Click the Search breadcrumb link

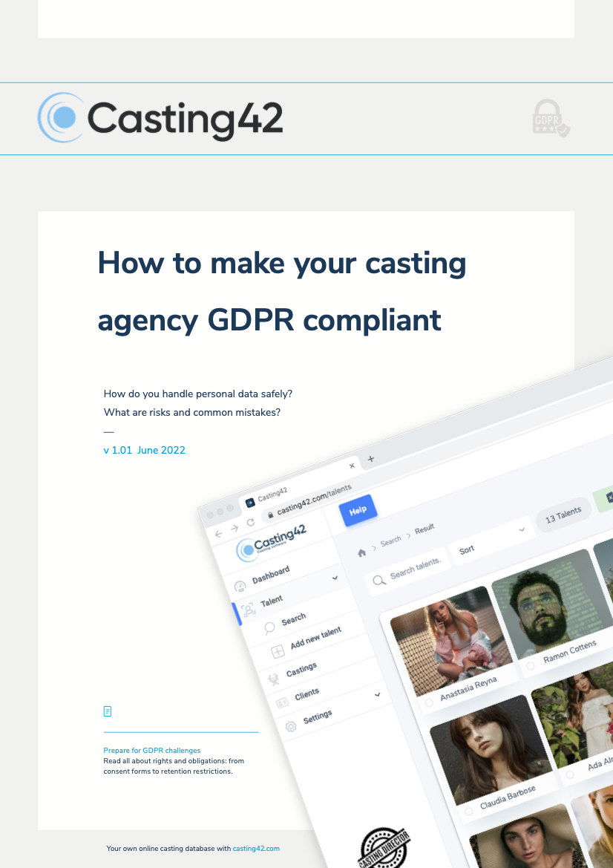point(390,541)
